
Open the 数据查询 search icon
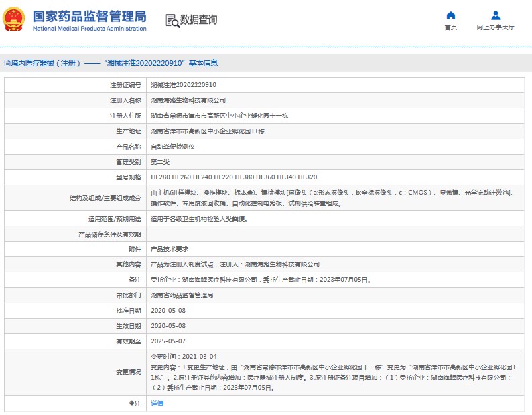[172, 21]
